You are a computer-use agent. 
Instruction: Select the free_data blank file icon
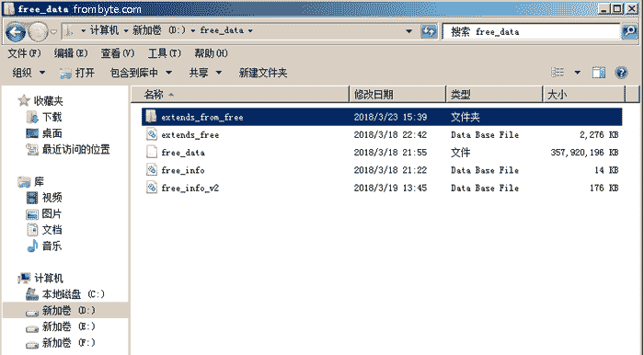(152, 152)
